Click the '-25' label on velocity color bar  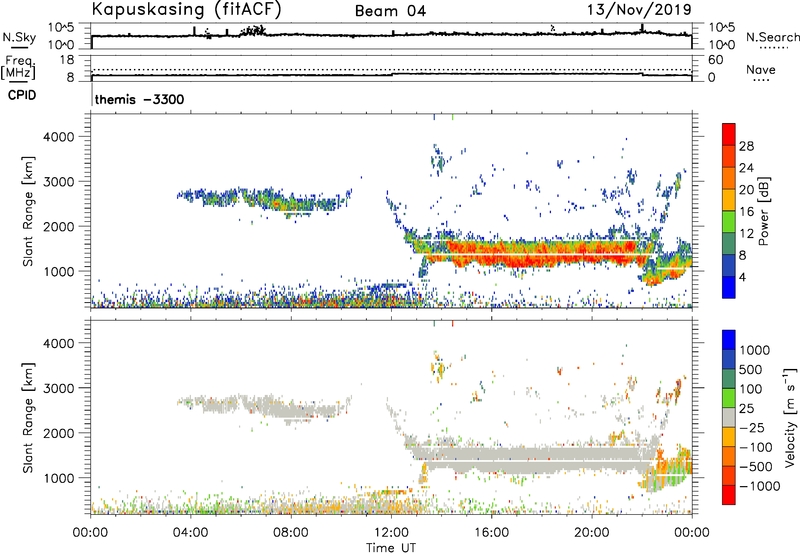click(752, 428)
